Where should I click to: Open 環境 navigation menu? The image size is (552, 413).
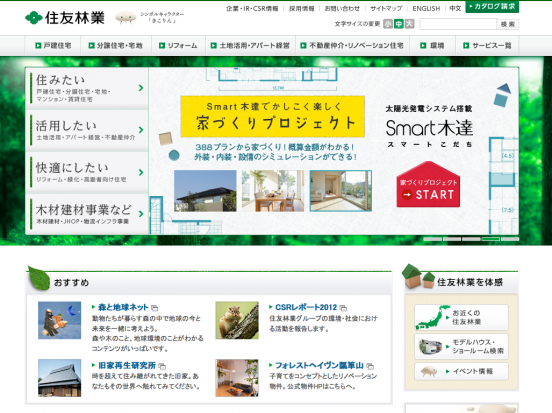[432, 45]
